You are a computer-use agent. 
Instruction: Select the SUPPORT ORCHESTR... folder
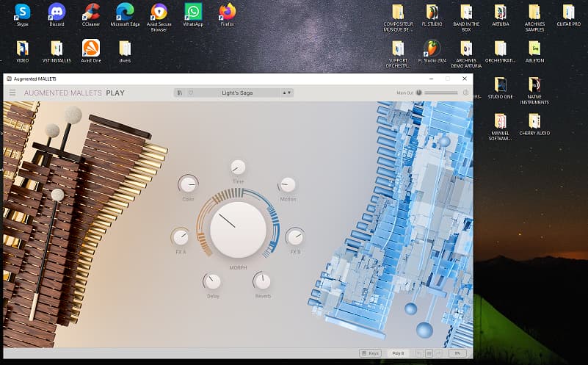(398, 54)
